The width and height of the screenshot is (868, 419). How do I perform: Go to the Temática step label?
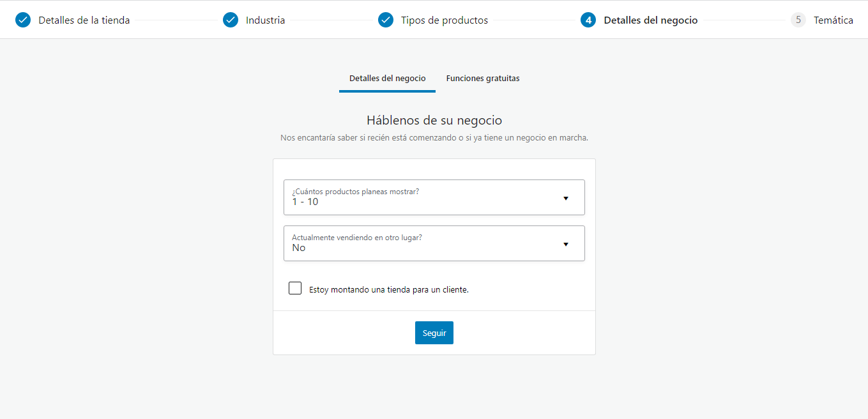coord(833,20)
